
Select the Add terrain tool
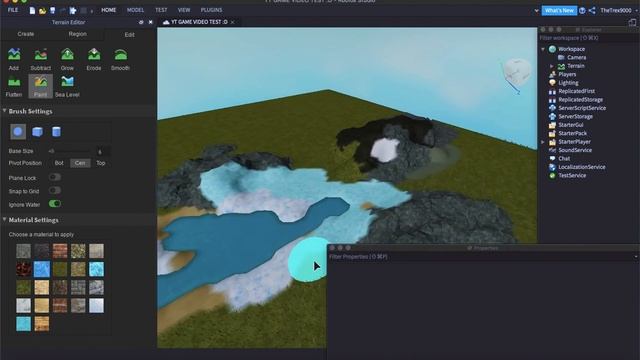tap(14, 59)
